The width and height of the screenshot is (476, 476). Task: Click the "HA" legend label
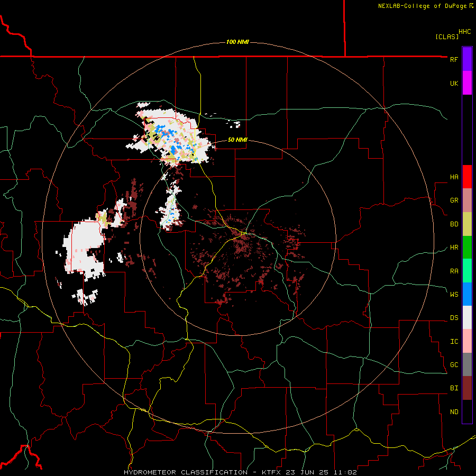(454, 177)
